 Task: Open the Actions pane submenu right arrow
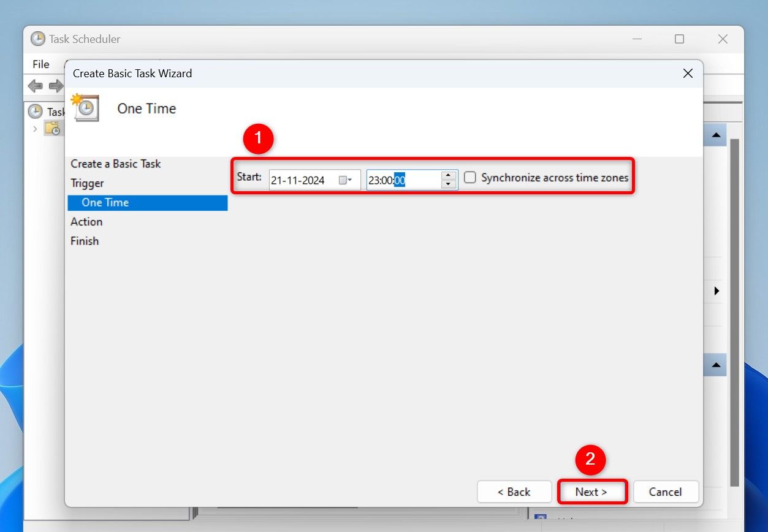717,291
